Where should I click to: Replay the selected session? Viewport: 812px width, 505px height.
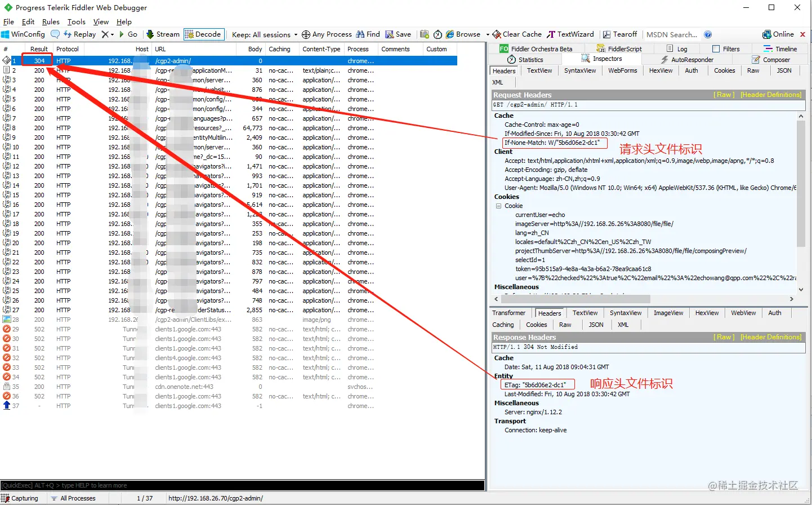click(x=79, y=34)
